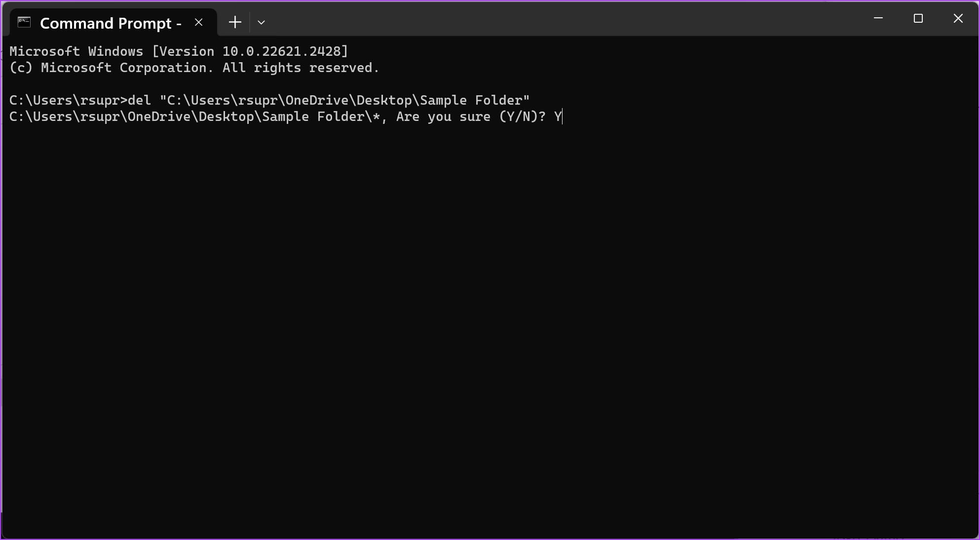Image resolution: width=980 pixels, height=540 pixels.
Task: Expand the terminal profile selector arrow
Action: tap(262, 22)
